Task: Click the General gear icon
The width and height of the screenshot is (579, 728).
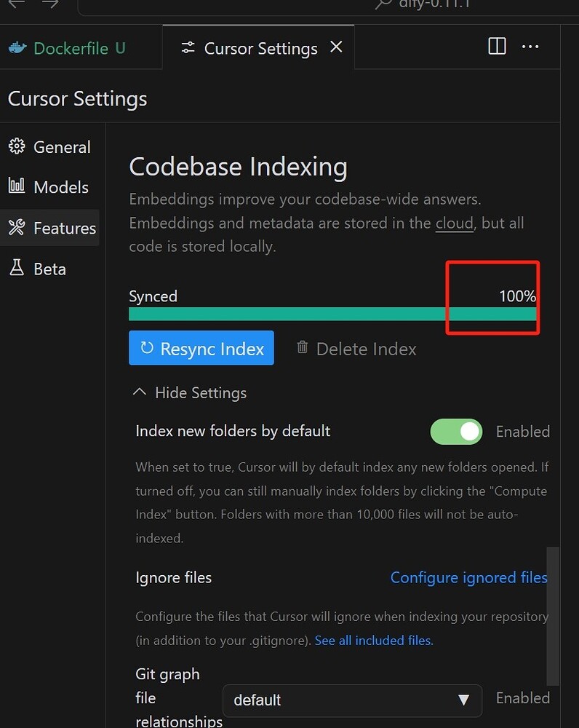Action: [x=17, y=146]
